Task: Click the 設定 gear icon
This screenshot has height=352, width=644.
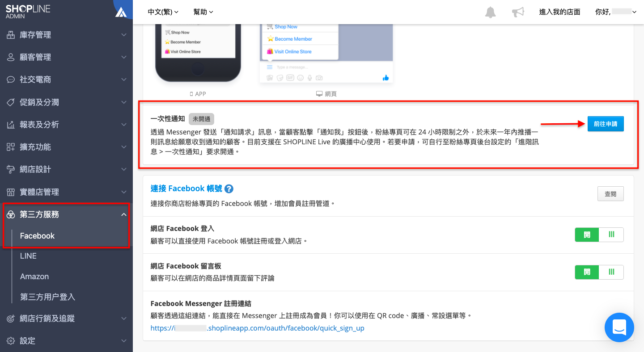Action: coord(11,341)
